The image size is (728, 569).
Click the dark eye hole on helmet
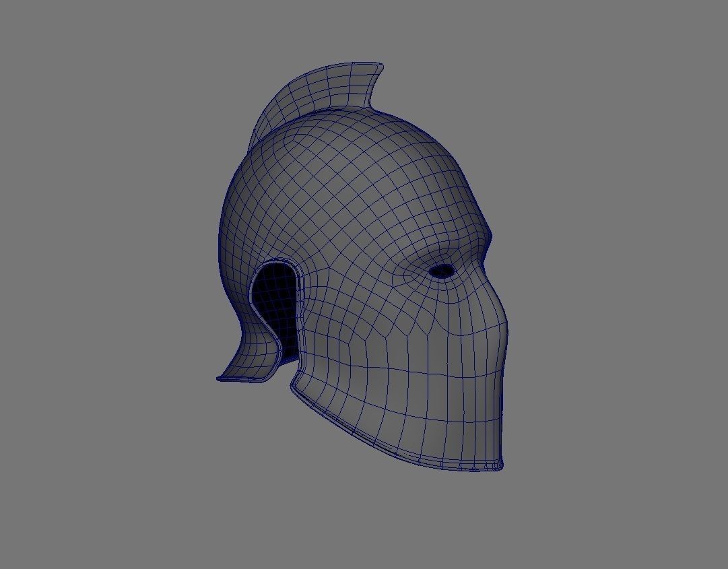(442, 271)
